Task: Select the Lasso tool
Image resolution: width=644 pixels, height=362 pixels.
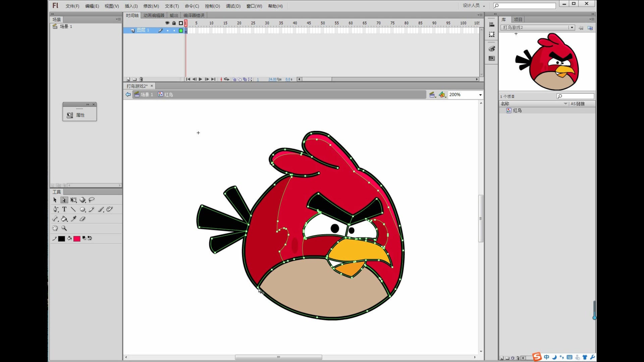Action: click(92, 200)
